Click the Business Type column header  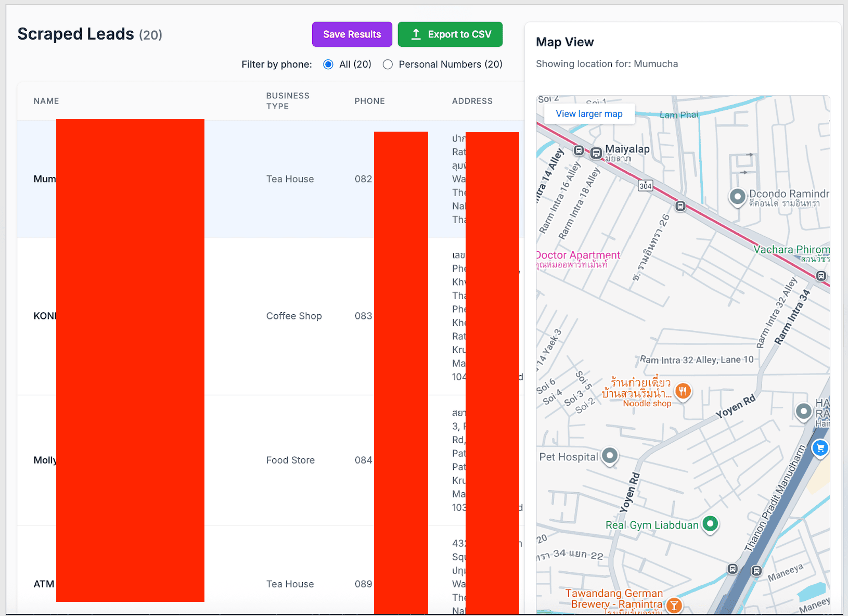click(288, 101)
